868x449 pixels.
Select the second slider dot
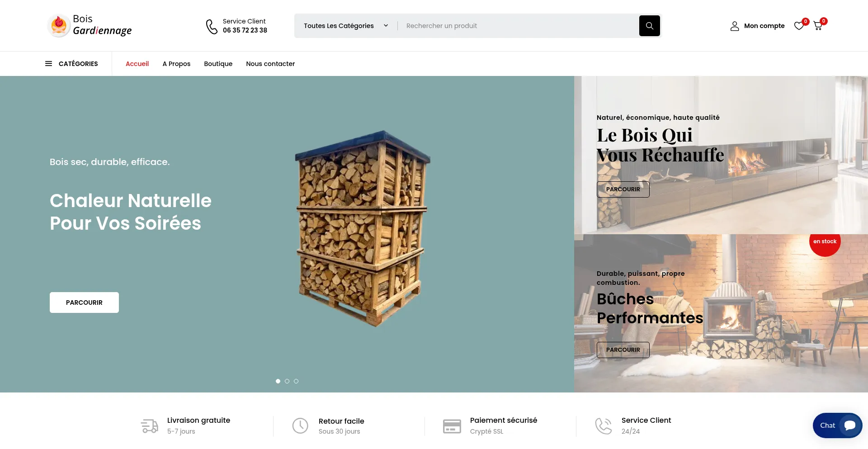pos(287,381)
